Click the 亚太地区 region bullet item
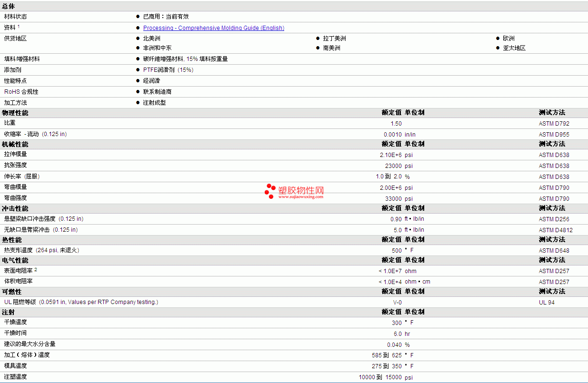Image resolution: width=588 pixels, height=383 pixels. click(514, 48)
